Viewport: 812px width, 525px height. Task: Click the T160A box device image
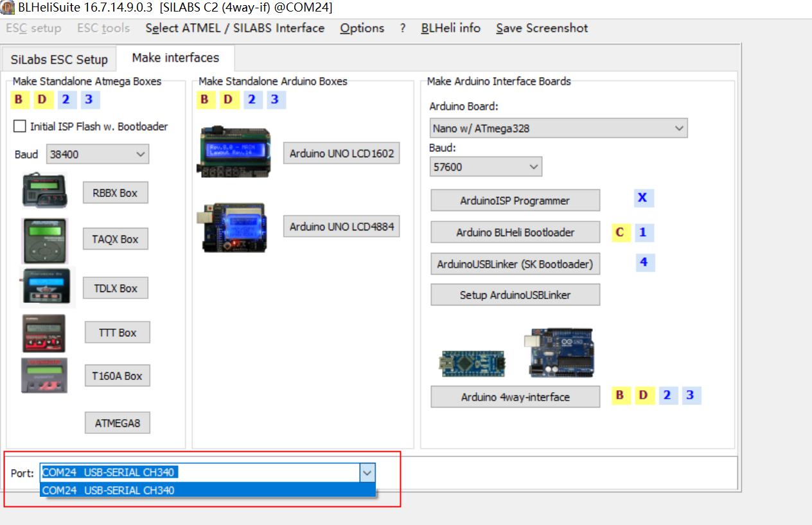click(x=44, y=375)
